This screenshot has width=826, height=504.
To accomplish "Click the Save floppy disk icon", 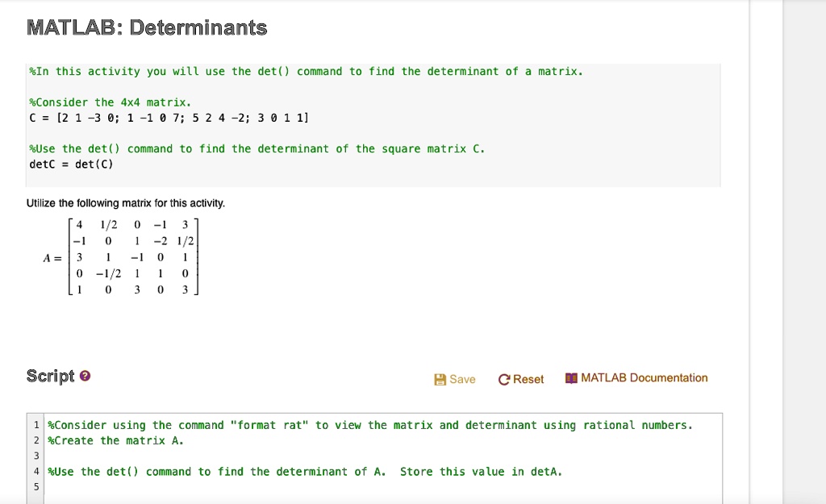I will [440, 379].
